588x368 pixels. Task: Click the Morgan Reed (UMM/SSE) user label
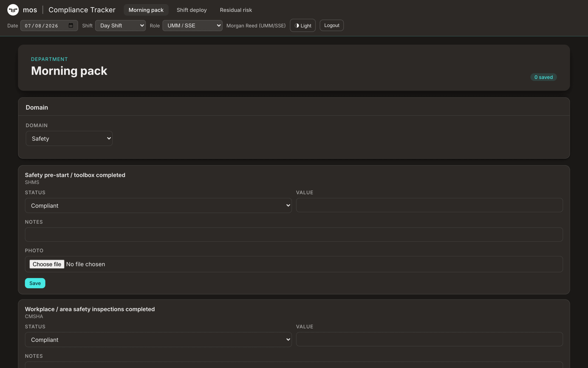256,26
